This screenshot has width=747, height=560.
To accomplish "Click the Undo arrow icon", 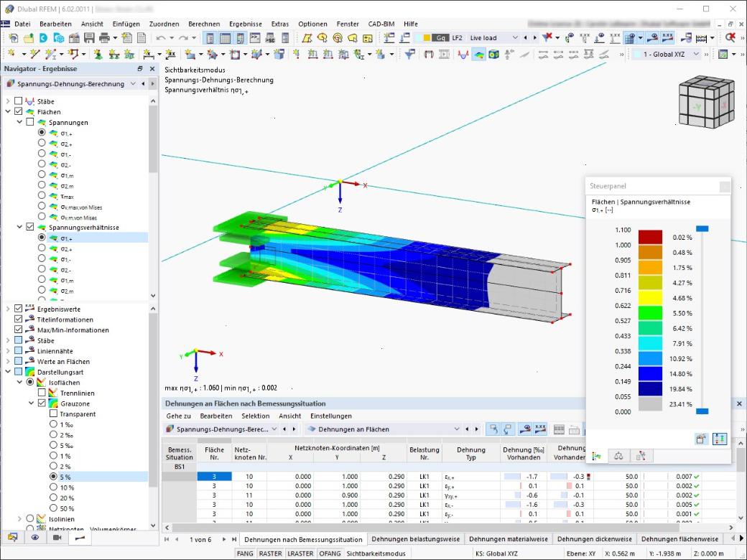I will point(161,37).
